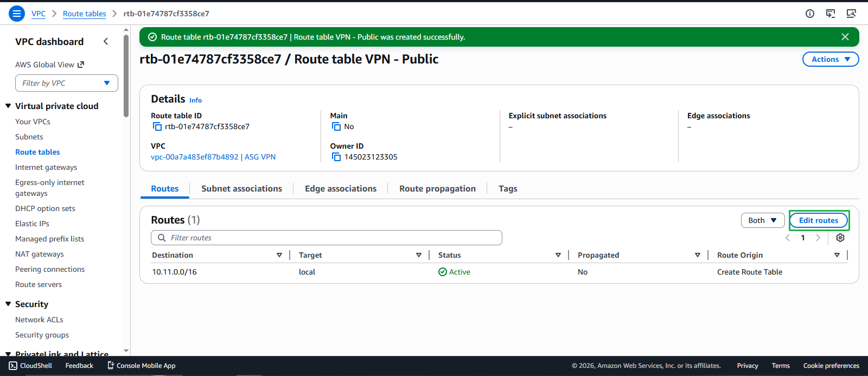Go to next routes page
The height and width of the screenshot is (376, 868).
(x=818, y=238)
